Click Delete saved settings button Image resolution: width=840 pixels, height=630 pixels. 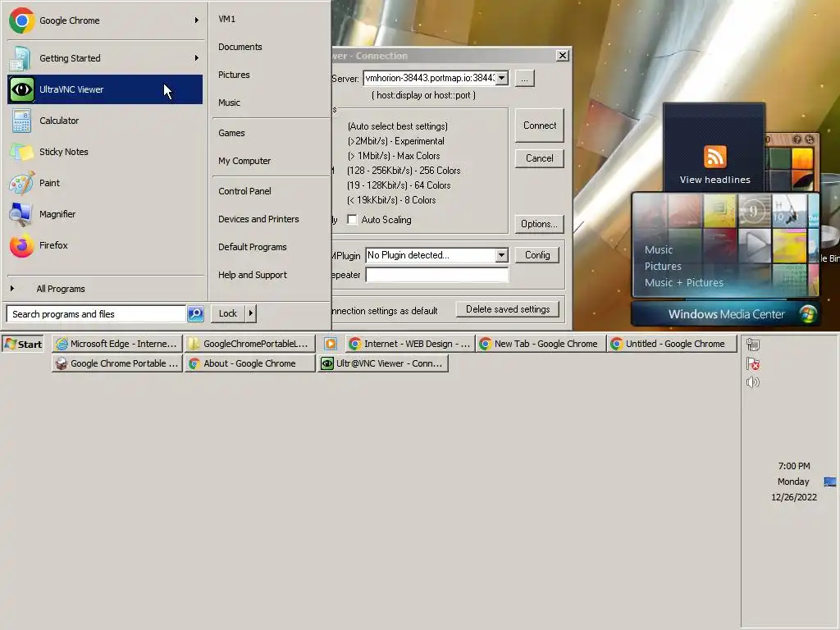(x=508, y=309)
